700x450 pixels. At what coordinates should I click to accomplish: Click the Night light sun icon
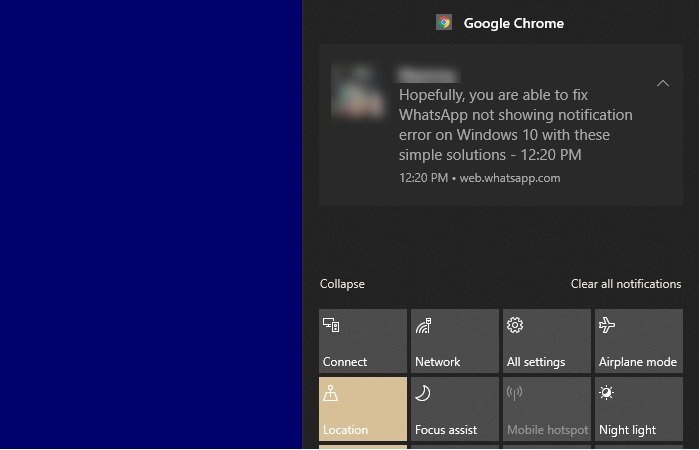[606, 393]
